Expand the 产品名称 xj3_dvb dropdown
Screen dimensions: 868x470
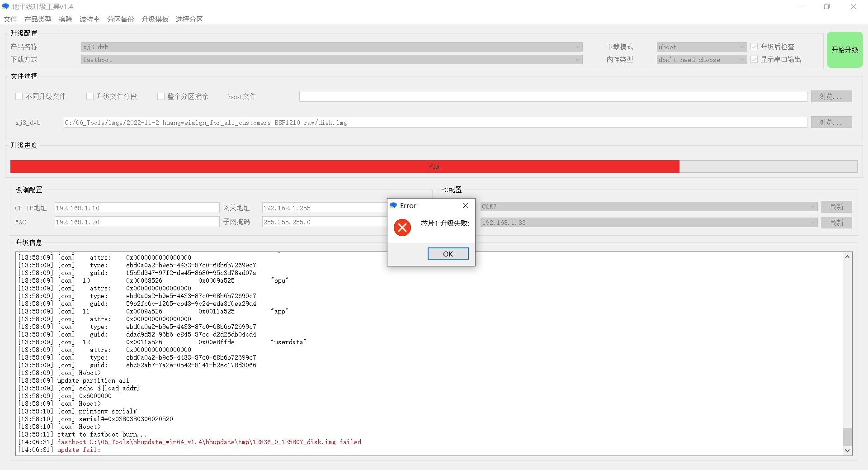pos(577,47)
